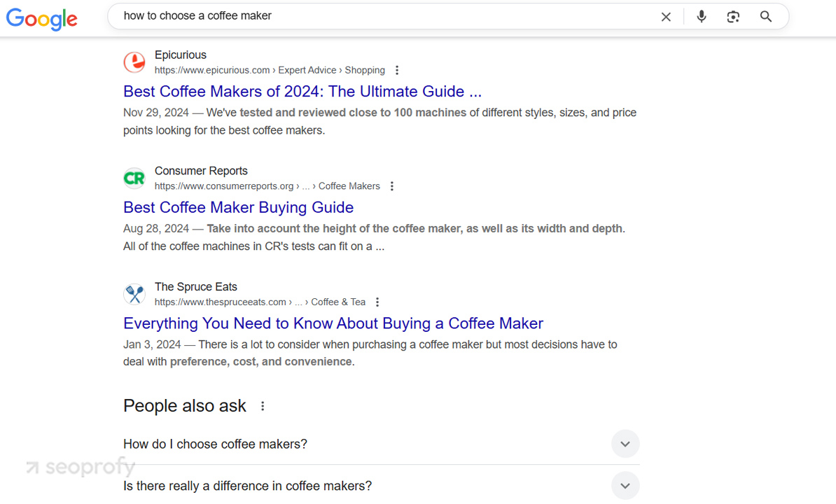Screen dimensions: 836x504
Task: Open 'Everything You Need to Know About Buying' link
Action: 333,323
